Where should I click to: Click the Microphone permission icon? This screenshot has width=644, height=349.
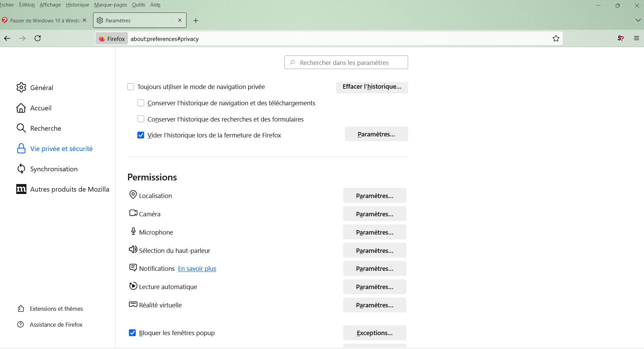[x=133, y=231]
